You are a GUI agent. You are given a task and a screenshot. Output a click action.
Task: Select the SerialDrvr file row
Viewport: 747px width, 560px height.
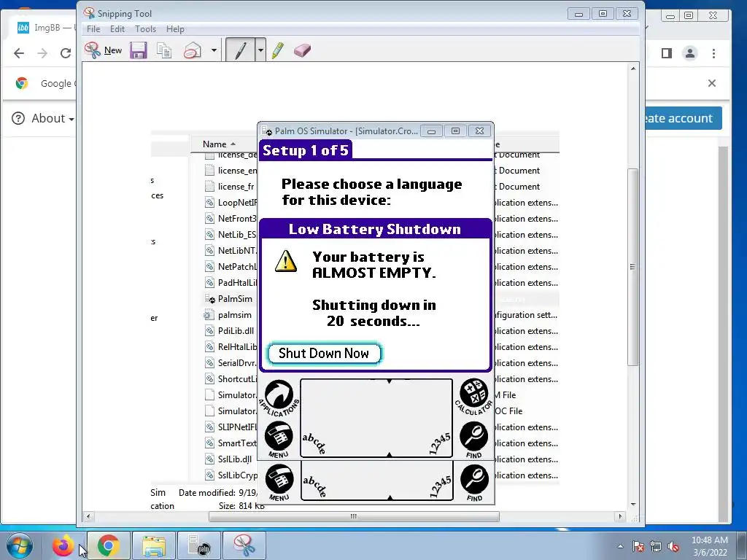tap(231, 363)
